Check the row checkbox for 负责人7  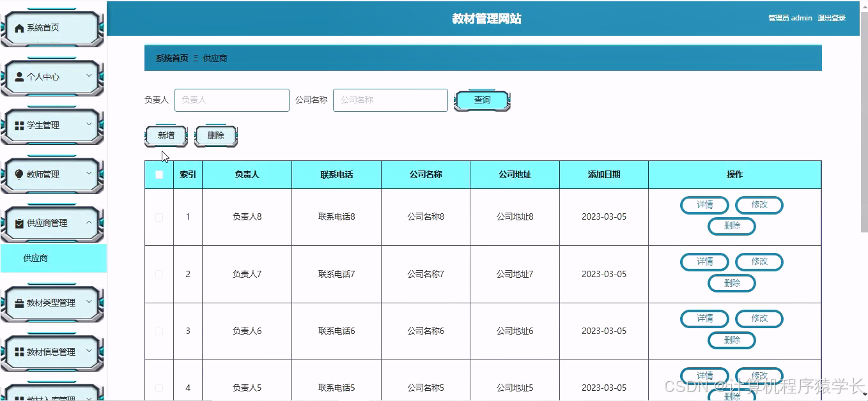coord(159,274)
